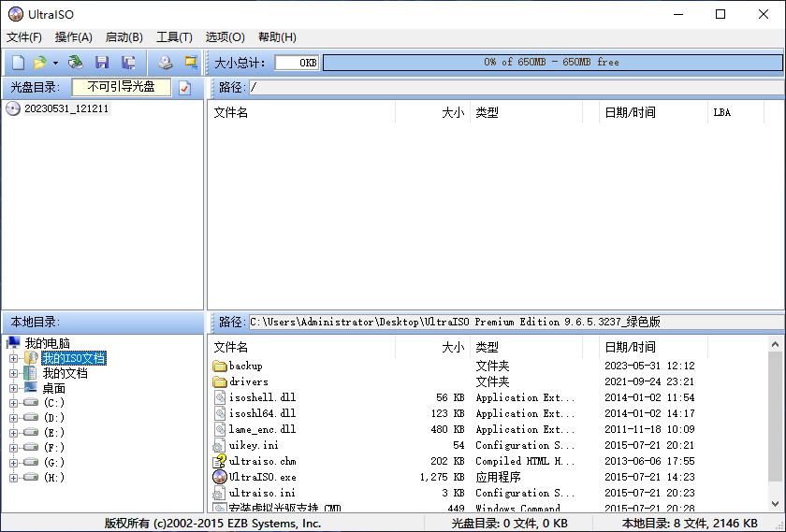Select the (H:) drive label
Image resolution: width=786 pixels, height=532 pixels.
pos(53,478)
